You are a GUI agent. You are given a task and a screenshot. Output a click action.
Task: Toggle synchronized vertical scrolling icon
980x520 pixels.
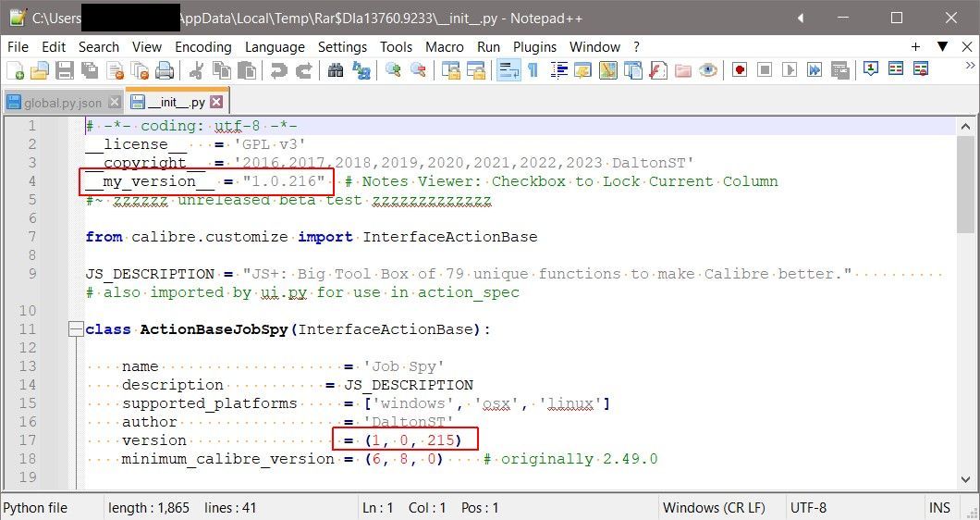click(450, 70)
